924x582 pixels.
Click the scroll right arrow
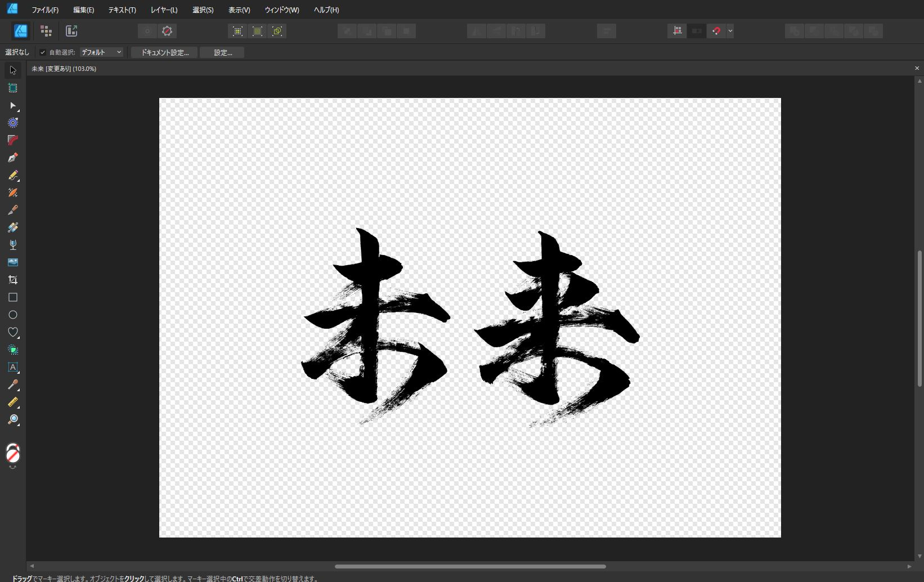point(909,566)
